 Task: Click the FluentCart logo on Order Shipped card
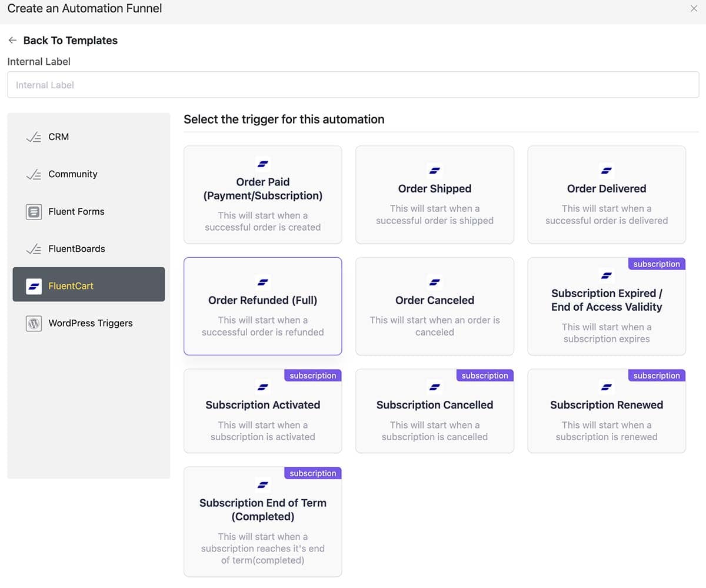[x=434, y=171]
